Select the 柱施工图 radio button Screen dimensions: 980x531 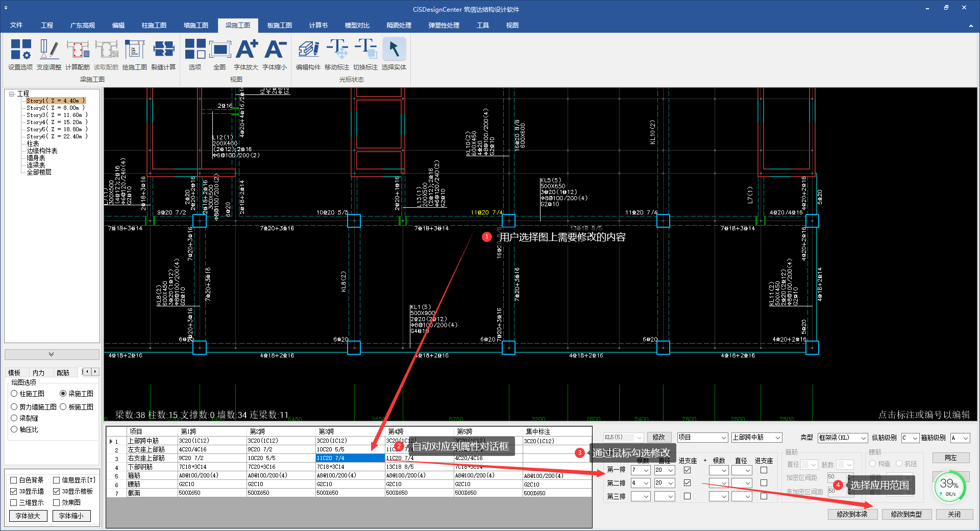14,394
